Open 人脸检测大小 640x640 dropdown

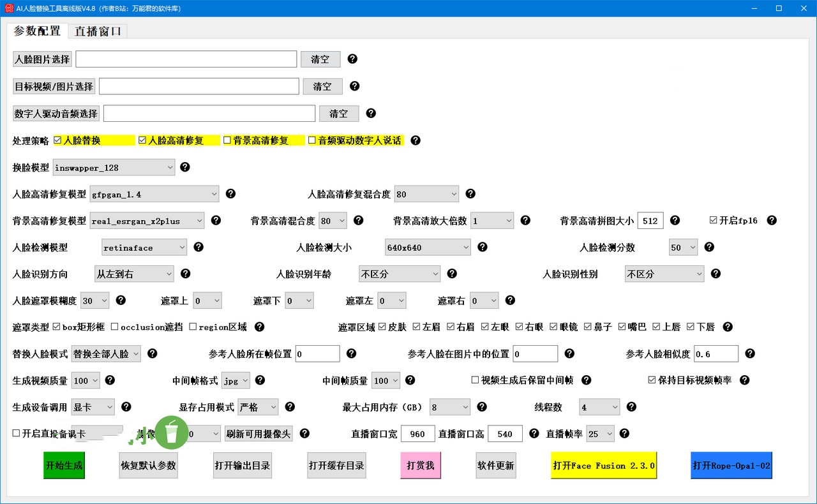(x=428, y=248)
